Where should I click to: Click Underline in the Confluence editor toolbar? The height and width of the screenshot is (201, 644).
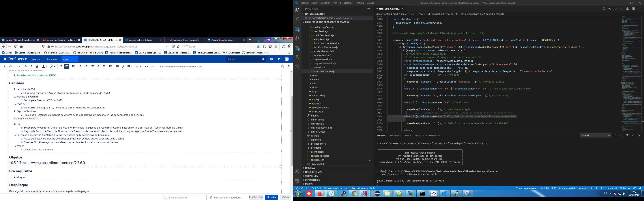(x=37, y=66)
